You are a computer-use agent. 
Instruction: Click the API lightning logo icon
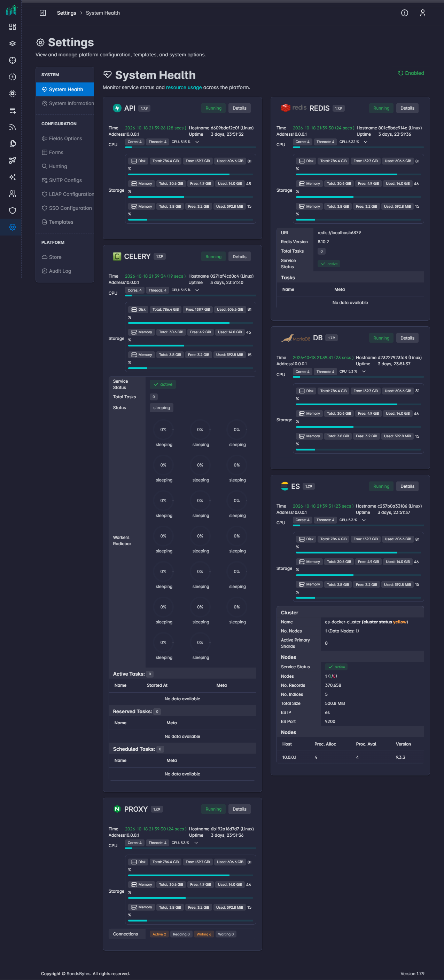tap(117, 108)
